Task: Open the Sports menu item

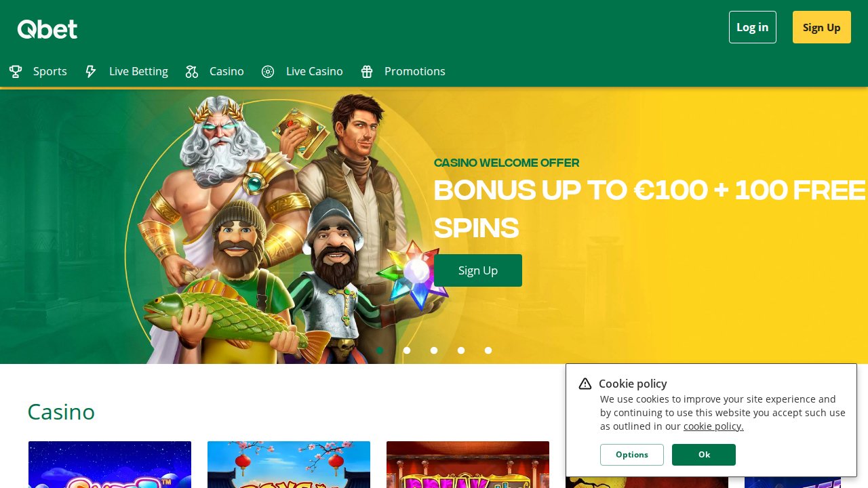Action: pos(38,71)
